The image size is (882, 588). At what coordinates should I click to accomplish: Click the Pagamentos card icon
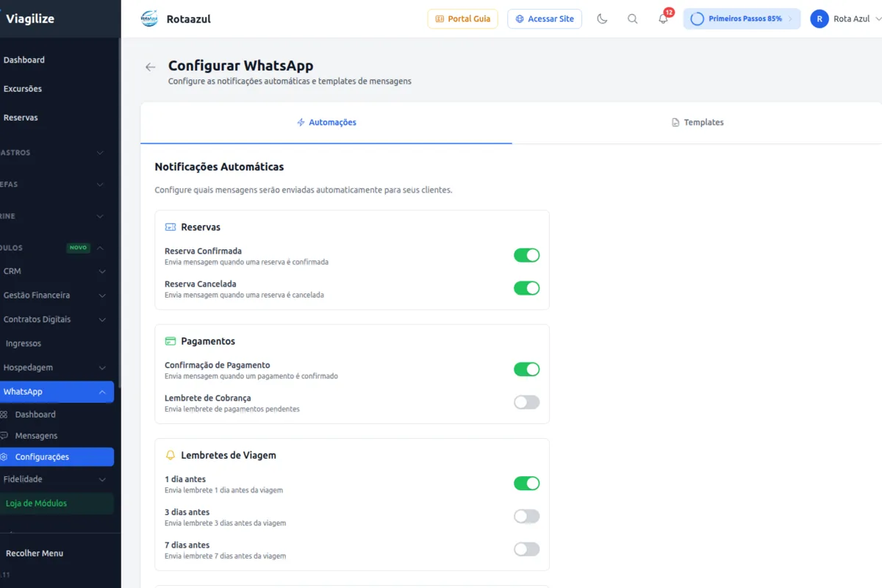click(171, 341)
